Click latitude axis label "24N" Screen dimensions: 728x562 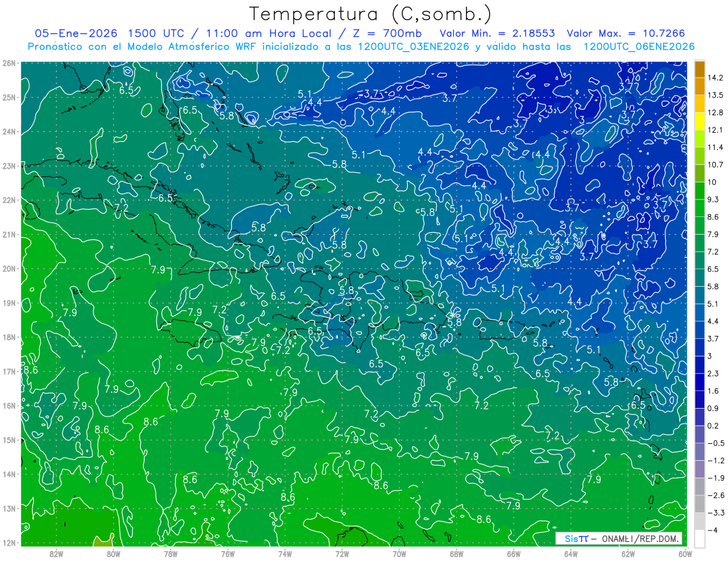pyautogui.click(x=9, y=131)
